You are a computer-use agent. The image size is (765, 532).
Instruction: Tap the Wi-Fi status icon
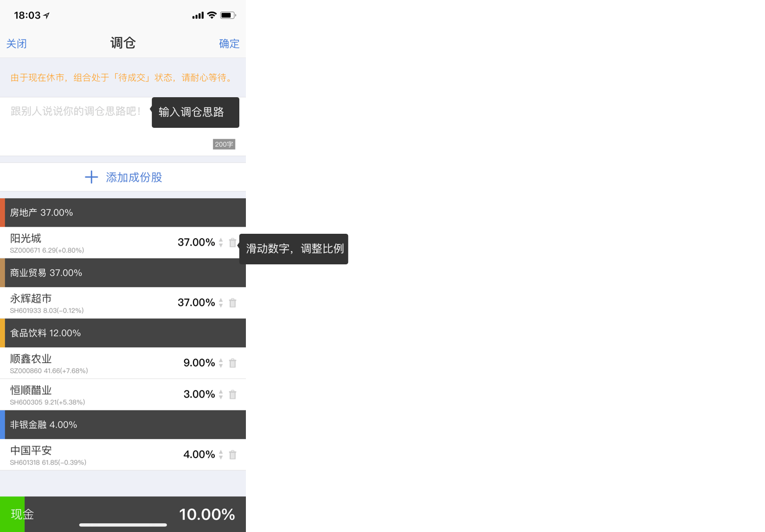point(212,15)
